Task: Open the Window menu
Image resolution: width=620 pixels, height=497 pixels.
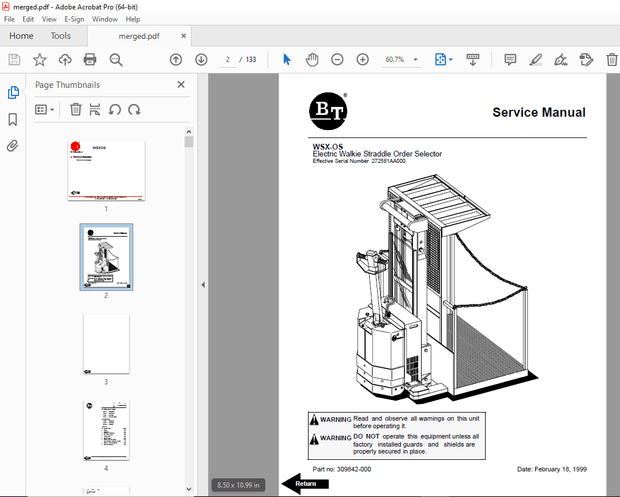Action: (105, 19)
